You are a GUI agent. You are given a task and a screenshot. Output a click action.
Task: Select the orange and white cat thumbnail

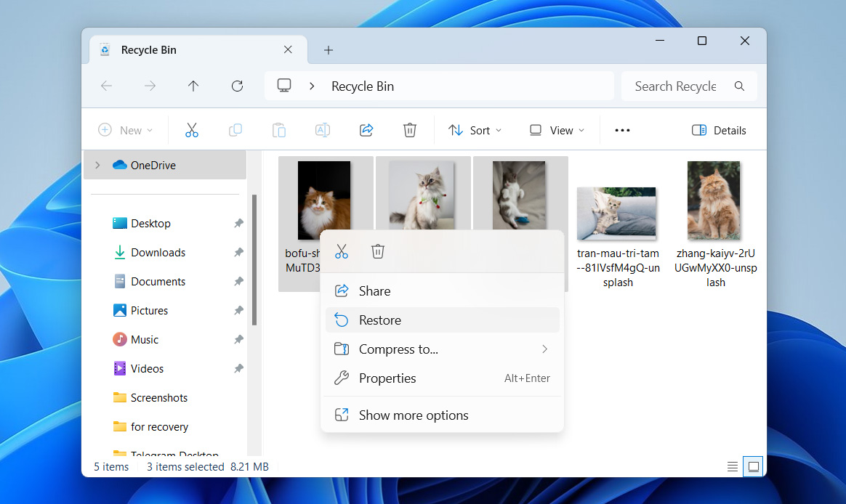tap(323, 200)
